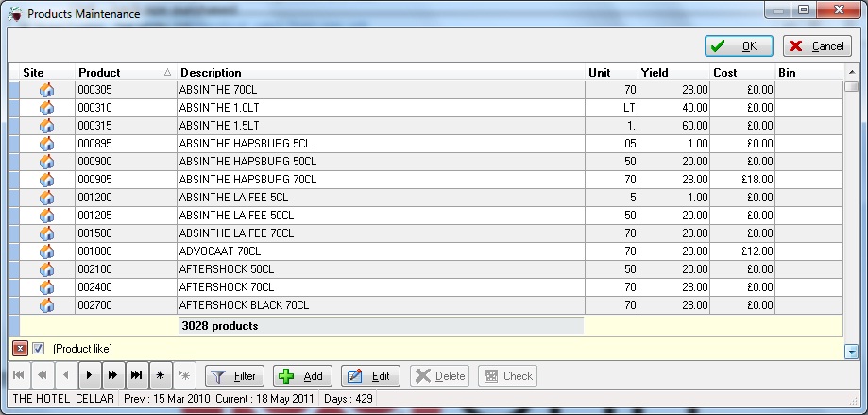This screenshot has height=415, width=868.
Task: Click the Cancel button
Action: 817,46
